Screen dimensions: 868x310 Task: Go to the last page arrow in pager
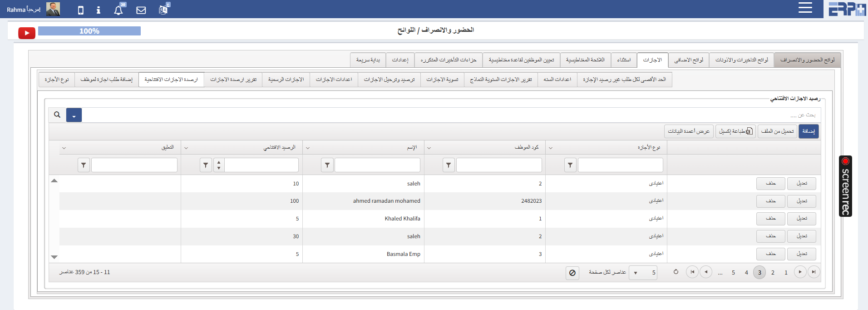[x=692, y=272]
